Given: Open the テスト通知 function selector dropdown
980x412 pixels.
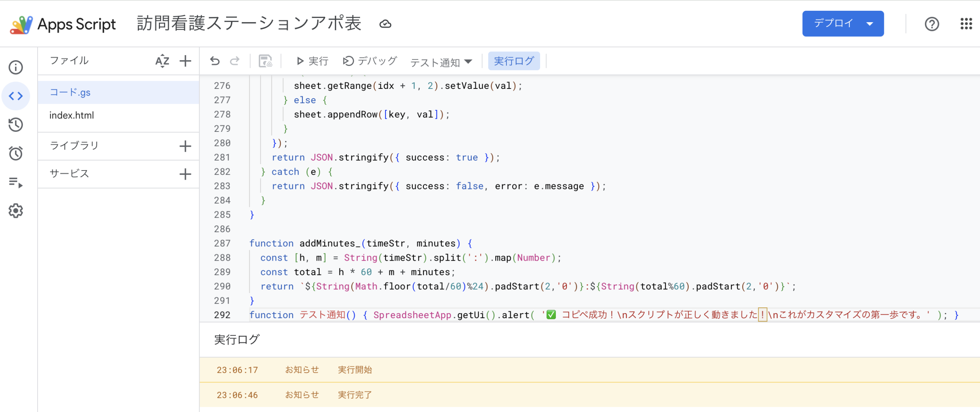Looking at the screenshot, I should point(441,62).
